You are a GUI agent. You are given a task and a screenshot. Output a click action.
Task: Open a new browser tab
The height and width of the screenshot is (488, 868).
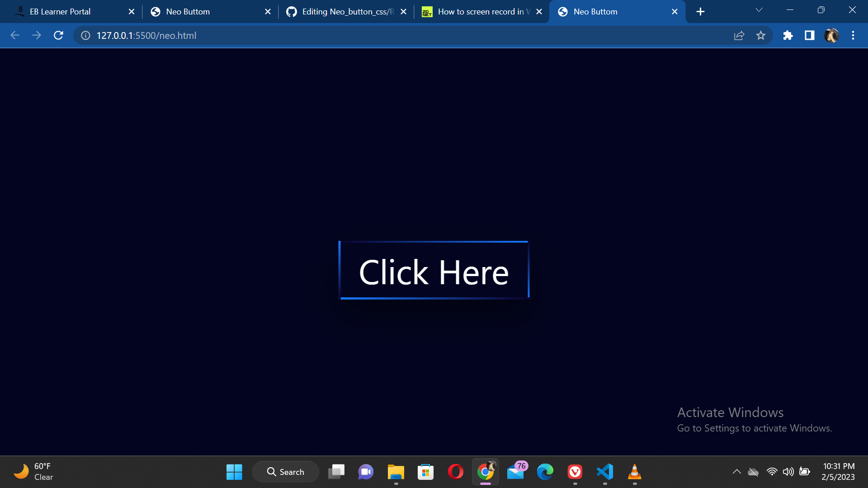pos(700,12)
